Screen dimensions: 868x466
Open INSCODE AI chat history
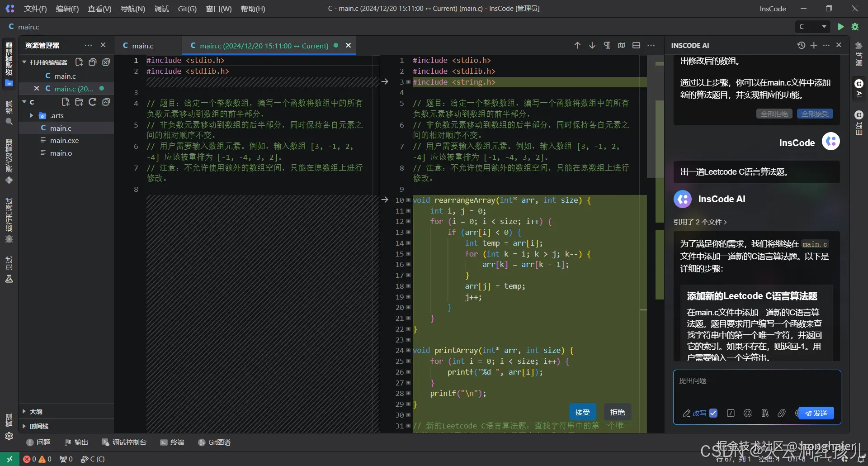pos(801,45)
